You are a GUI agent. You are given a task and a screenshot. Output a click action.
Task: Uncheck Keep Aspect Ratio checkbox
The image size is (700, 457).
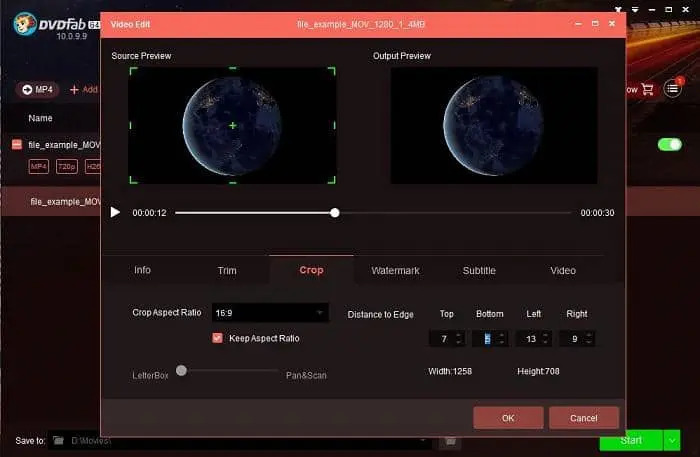coord(217,338)
